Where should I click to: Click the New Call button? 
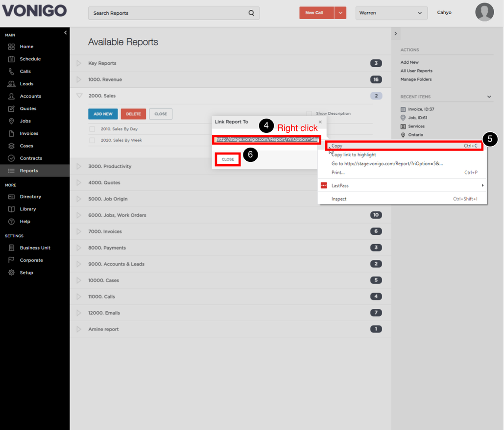pyautogui.click(x=316, y=13)
